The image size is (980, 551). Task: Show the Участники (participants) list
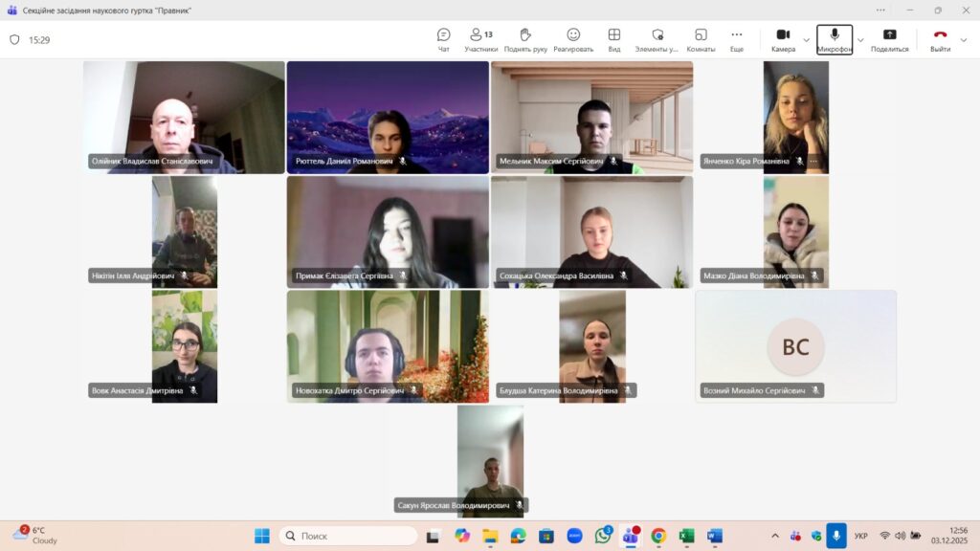pyautogui.click(x=480, y=39)
